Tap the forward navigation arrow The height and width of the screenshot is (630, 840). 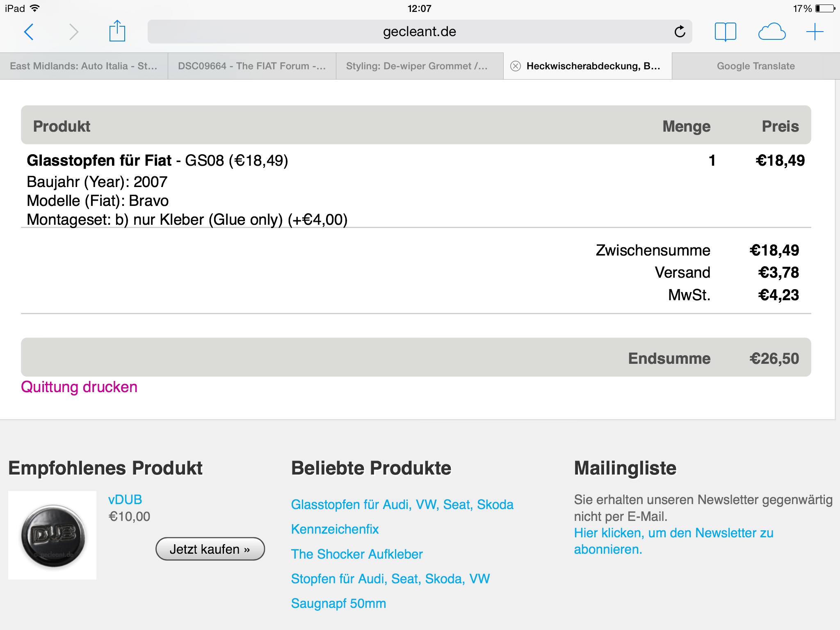(73, 32)
